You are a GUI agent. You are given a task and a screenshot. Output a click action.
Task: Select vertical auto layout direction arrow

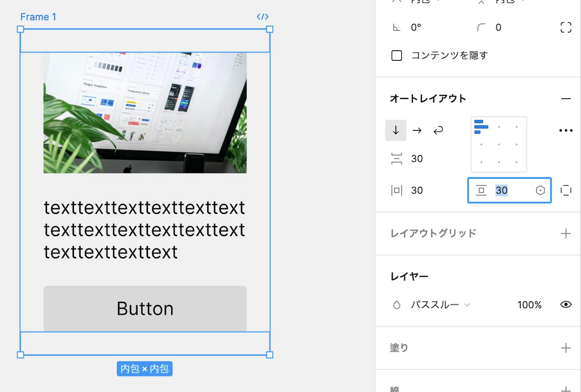(x=395, y=130)
